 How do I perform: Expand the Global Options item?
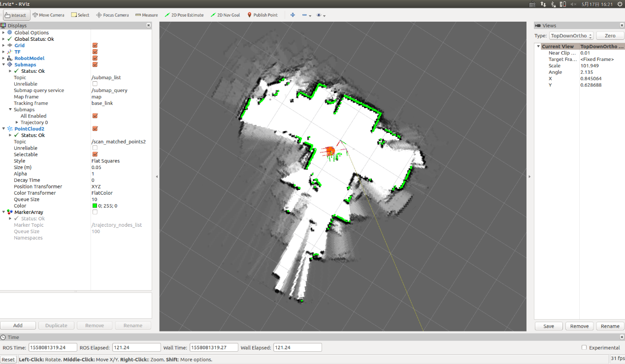(3, 32)
